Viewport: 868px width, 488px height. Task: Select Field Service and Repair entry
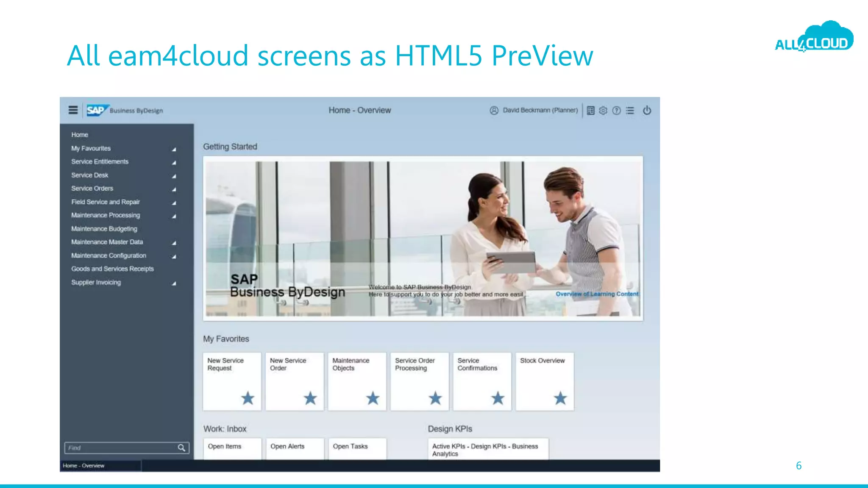[x=105, y=202]
